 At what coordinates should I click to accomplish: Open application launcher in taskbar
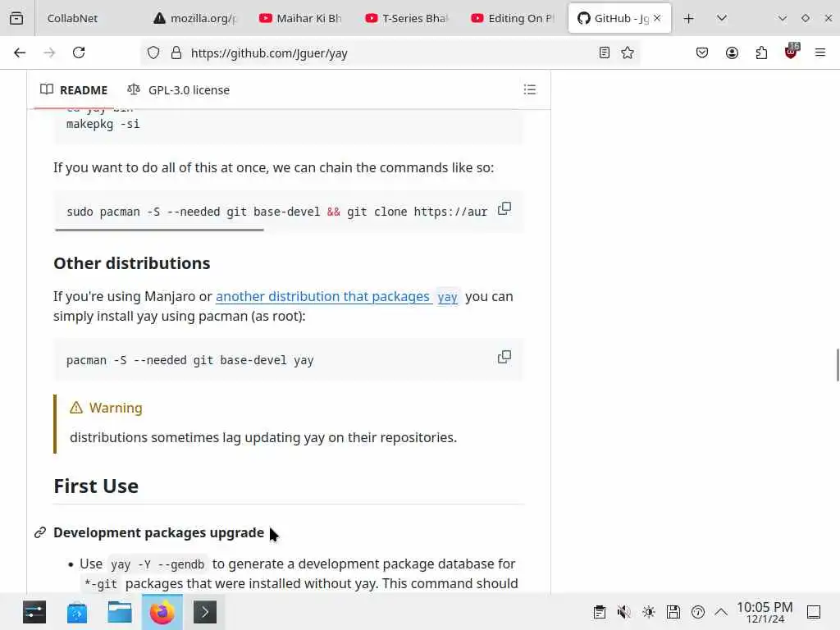[34, 612]
